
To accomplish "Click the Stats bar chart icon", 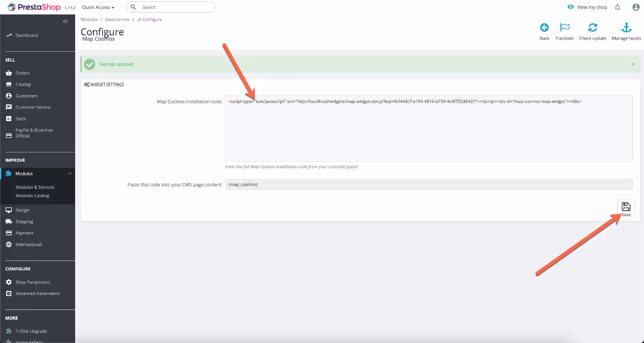I will click(8, 118).
